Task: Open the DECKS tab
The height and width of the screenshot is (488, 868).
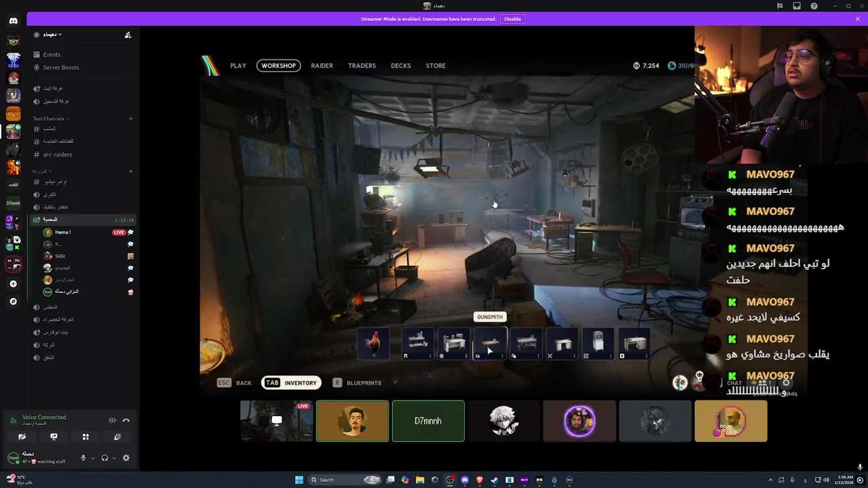Action: tap(401, 66)
